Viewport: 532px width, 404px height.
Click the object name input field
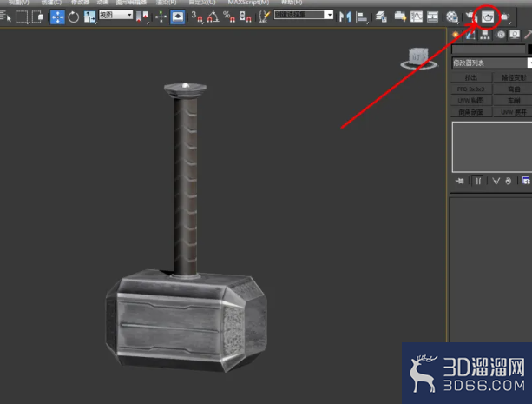(489, 50)
